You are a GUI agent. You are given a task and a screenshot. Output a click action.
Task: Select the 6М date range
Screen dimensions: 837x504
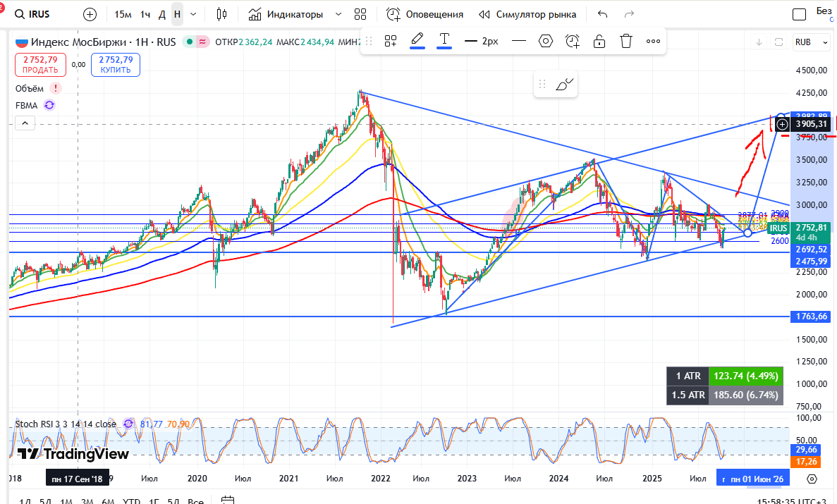point(108,501)
